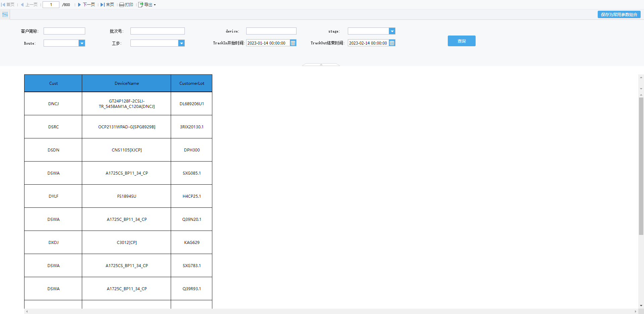Select lot DL689206U1 cell
Viewport: 644px width, 314px height.
click(x=192, y=104)
